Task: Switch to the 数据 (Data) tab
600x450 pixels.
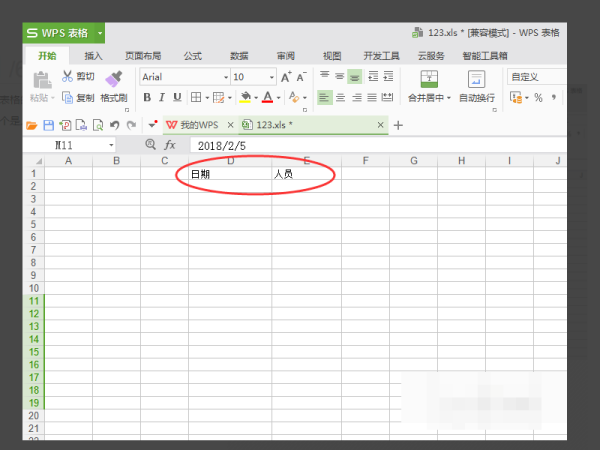Action: click(239, 56)
